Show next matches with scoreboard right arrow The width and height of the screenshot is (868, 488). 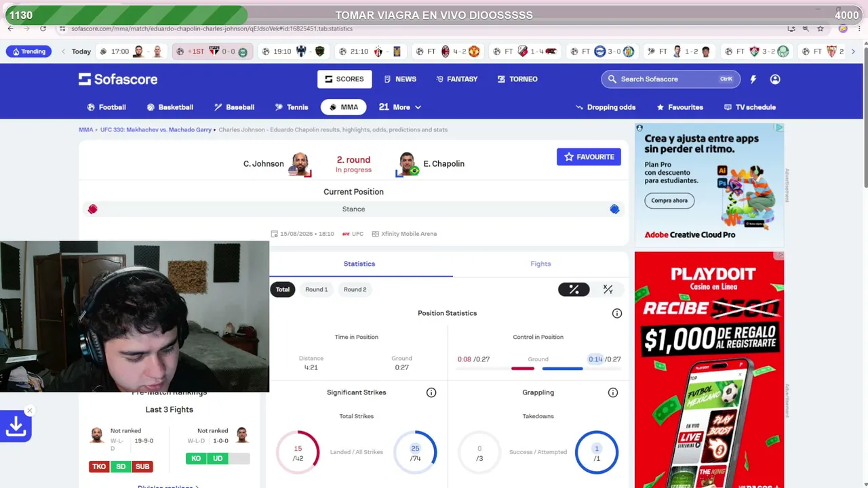point(853,52)
